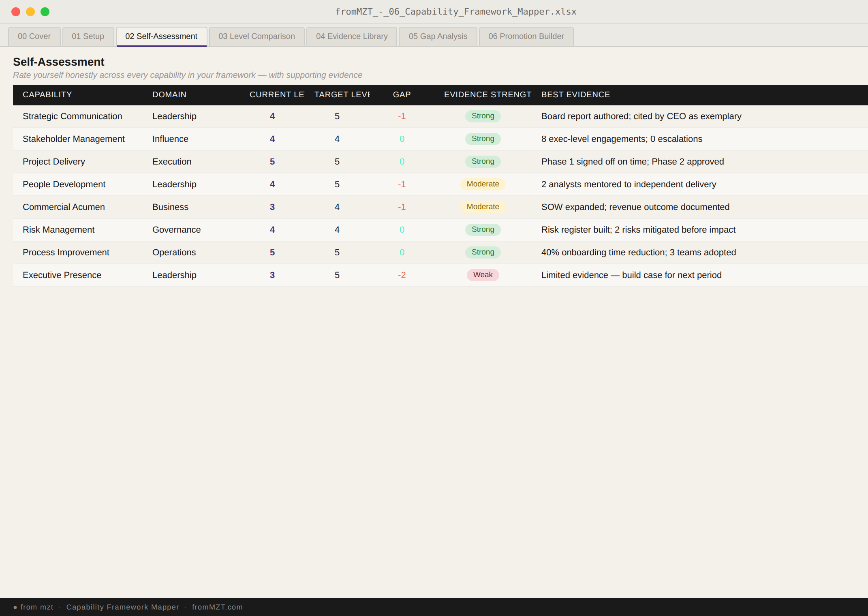Click Strong badge in Strategic Communication row
The image size is (868, 616).
tap(483, 116)
